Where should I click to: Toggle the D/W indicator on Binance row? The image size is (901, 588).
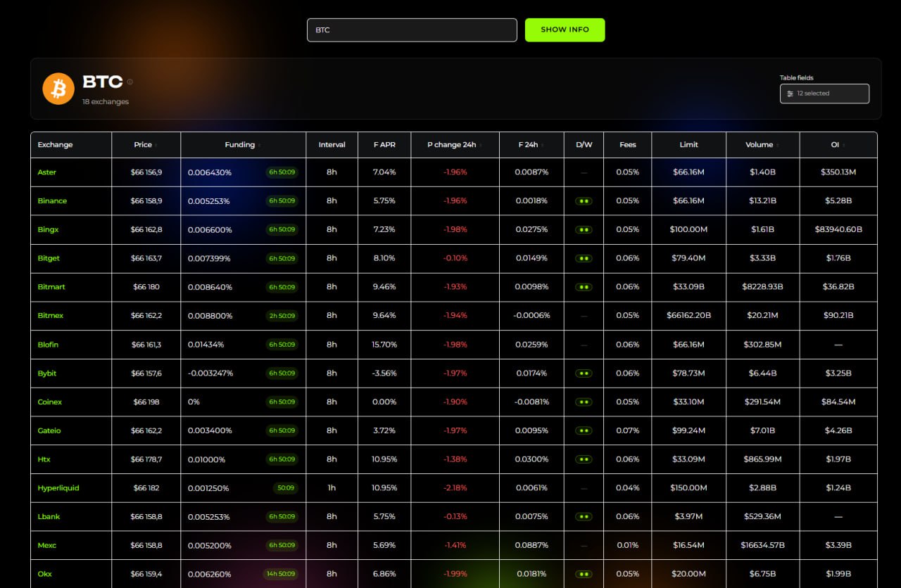(584, 200)
